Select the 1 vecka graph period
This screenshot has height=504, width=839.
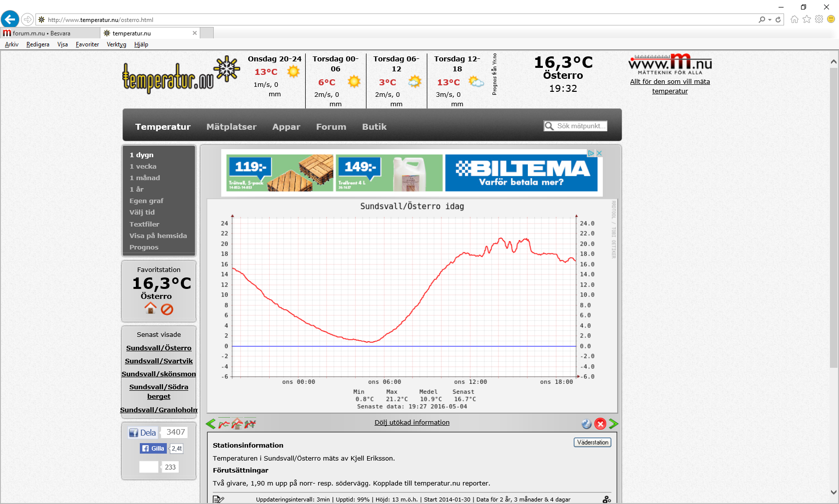[143, 167]
